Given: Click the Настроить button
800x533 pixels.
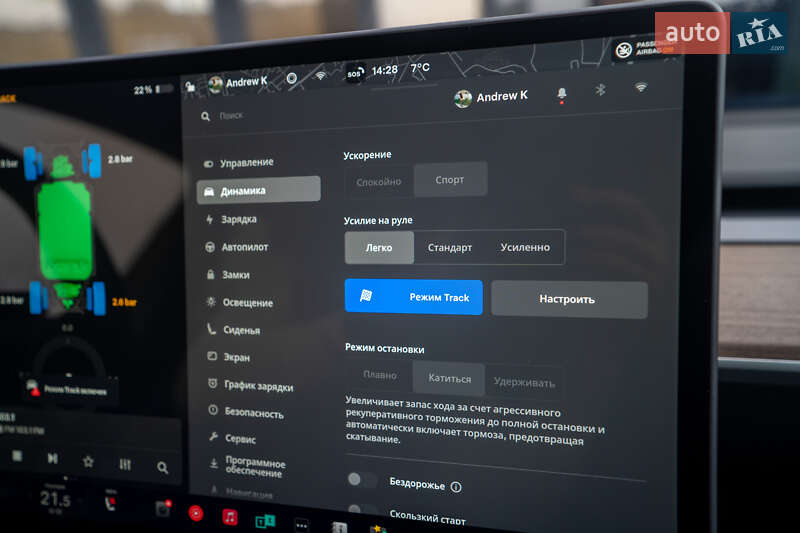Looking at the screenshot, I should (x=569, y=299).
